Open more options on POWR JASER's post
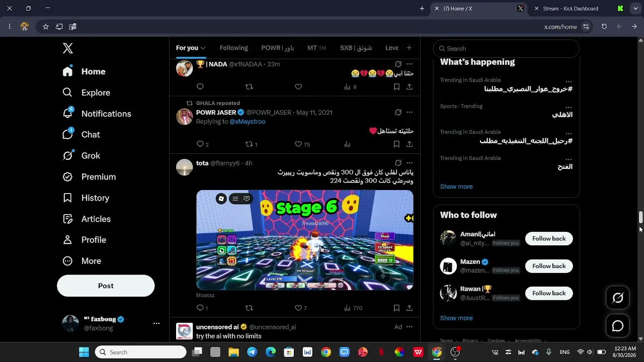Viewport: 644px width, 362px height. (x=410, y=112)
